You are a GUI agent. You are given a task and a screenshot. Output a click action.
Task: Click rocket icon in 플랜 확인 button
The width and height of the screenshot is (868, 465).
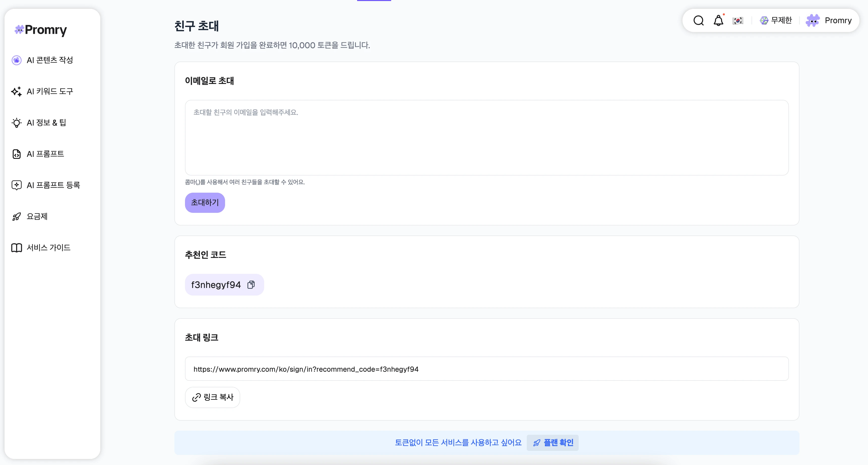(x=537, y=443)
